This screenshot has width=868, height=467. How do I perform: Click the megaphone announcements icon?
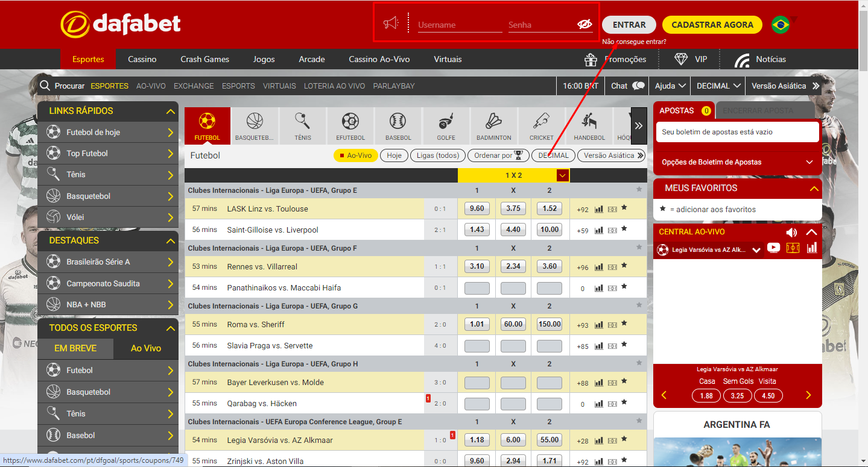(391, 24)
